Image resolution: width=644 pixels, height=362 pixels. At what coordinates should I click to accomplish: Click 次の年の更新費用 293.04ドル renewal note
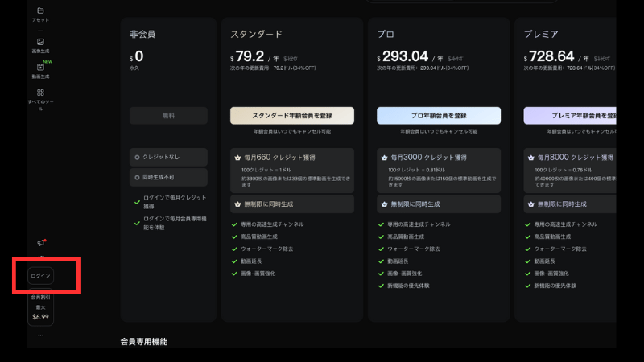coord(423,68)
